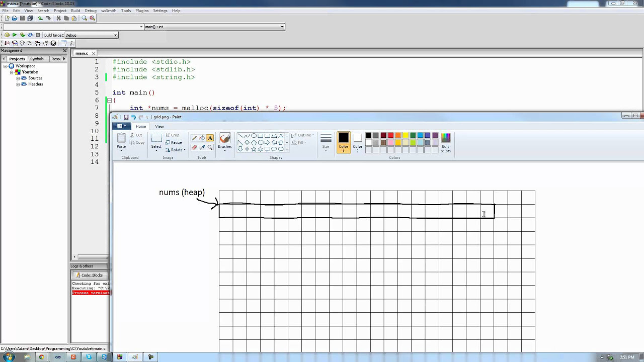The height and width of the screenshot is (362, 644).
Task: Open the Build menu in Code::Blocks
Action: click(x=75, y=11)
